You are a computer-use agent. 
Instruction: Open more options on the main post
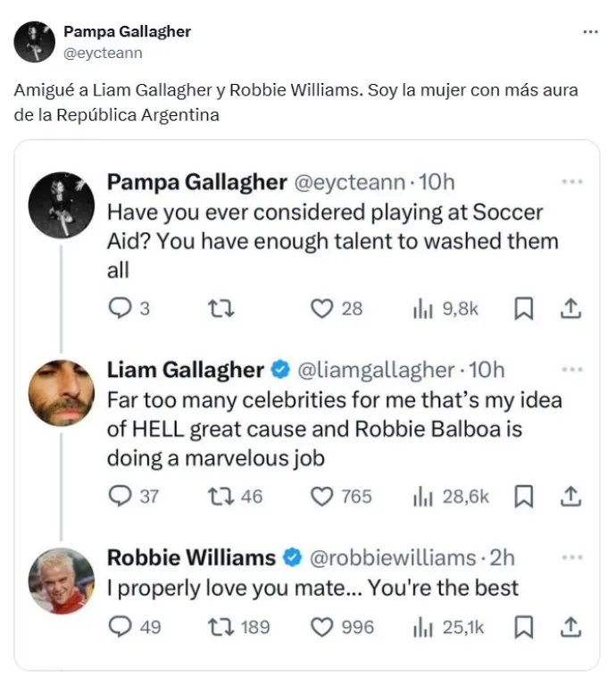590,31
